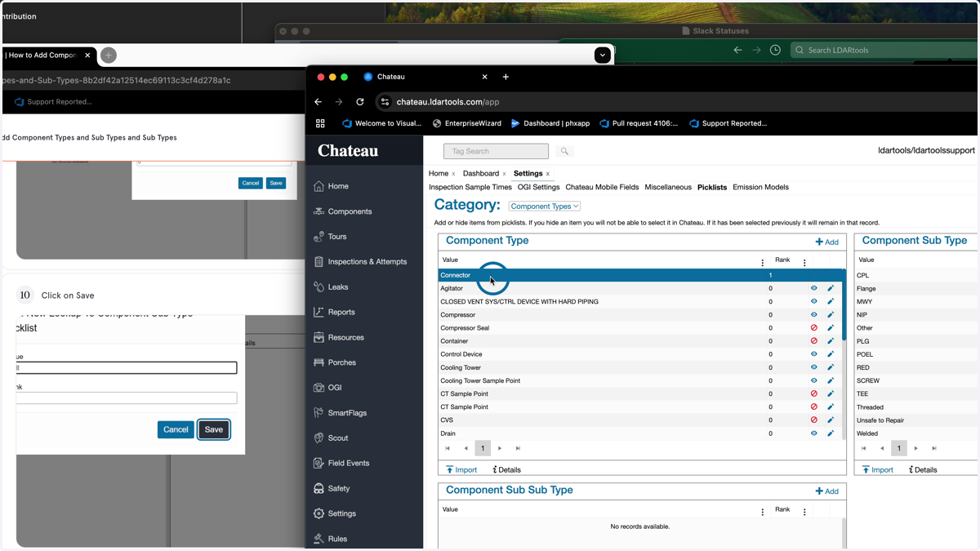This screenshot has width=980, height=551.
Task: Add a new Component Sub Sub Type
Action: 826,491
